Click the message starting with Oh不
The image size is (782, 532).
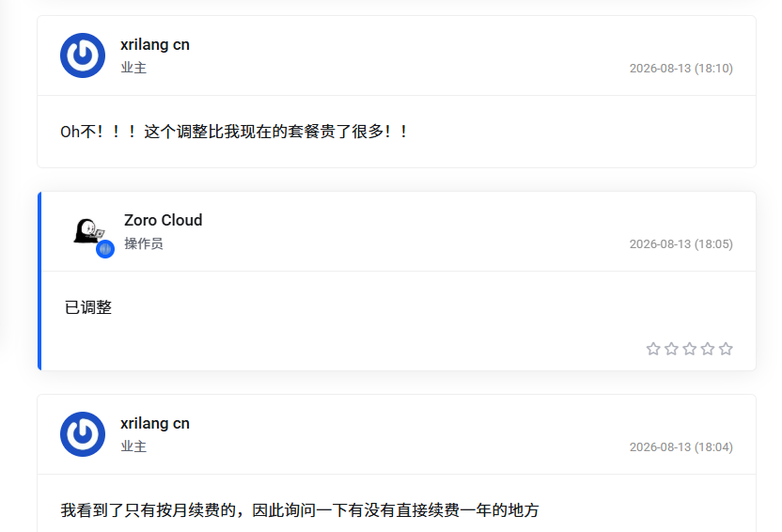[234, 132]
